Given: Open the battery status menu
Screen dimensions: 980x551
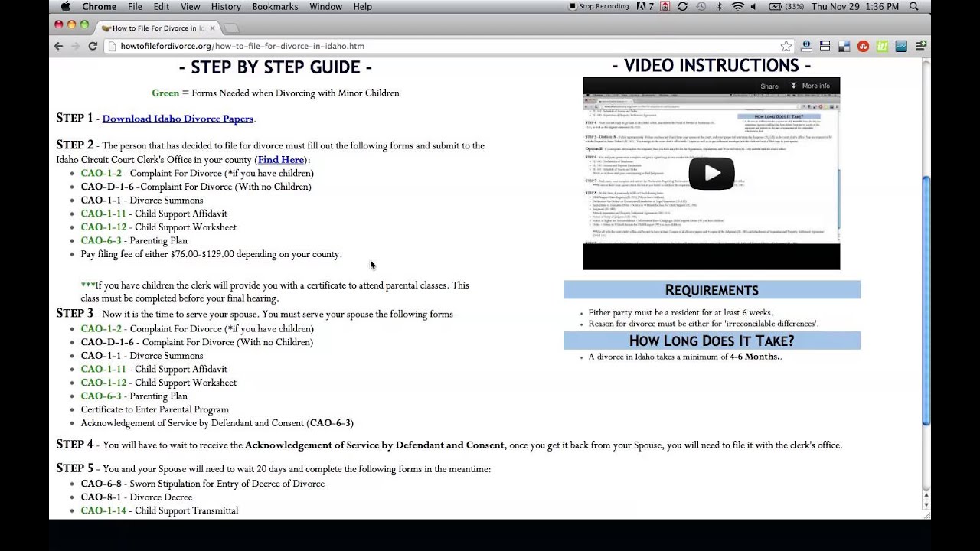Looking at the screenshot, I should pyautogui.click(x=786, y=6).
